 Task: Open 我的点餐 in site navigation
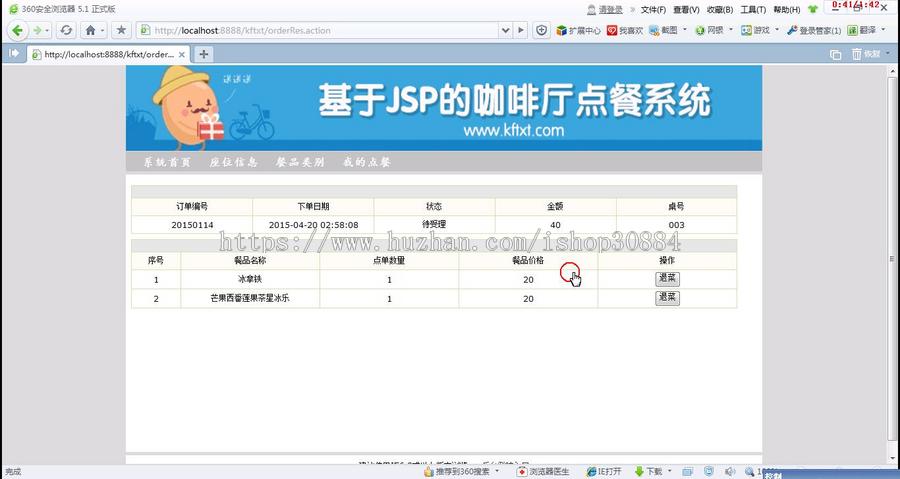(366, 162)
